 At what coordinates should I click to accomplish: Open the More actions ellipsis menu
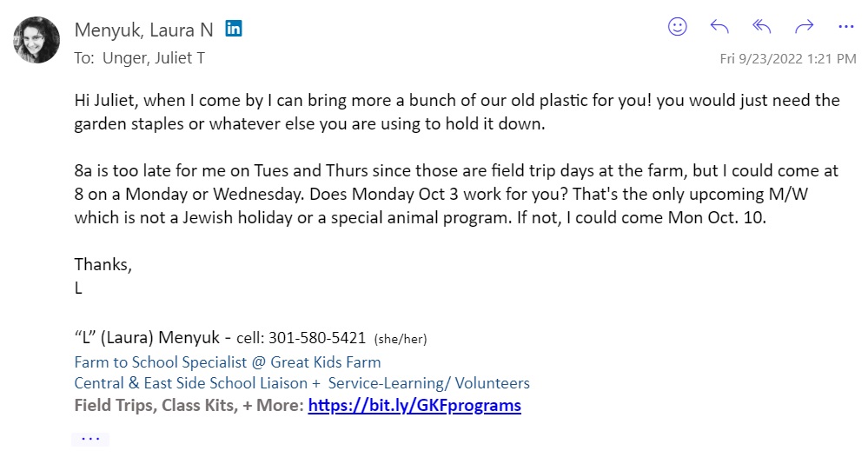[x=846, y=27]
